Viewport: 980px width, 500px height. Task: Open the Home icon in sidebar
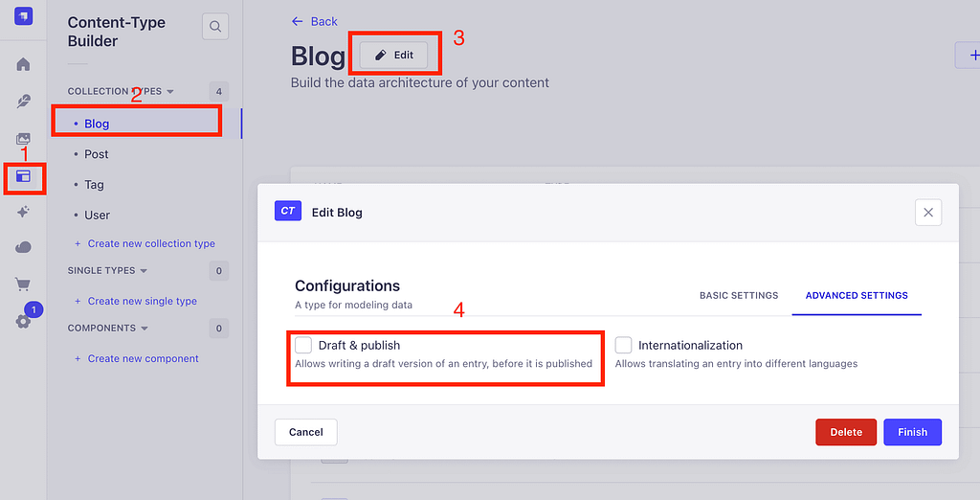click(23, 64)
